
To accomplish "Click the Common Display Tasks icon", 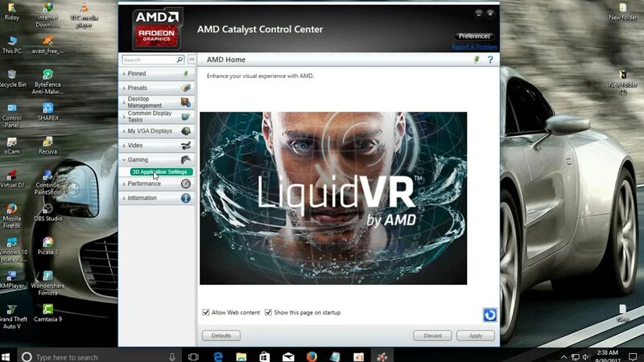I will (186, 117).
